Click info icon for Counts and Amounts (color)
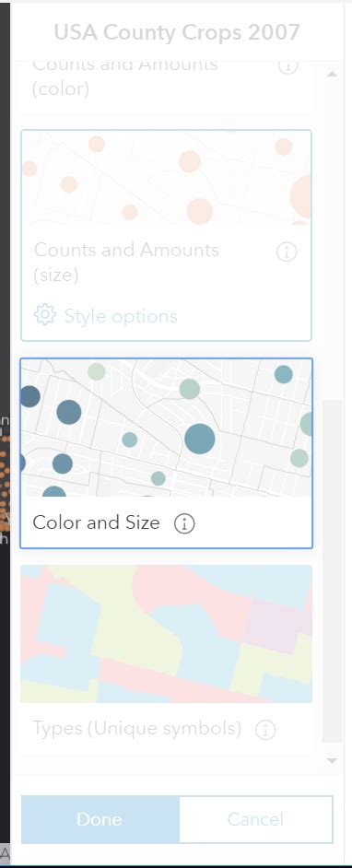The image size is (352, 868). [x=287, y=65]
